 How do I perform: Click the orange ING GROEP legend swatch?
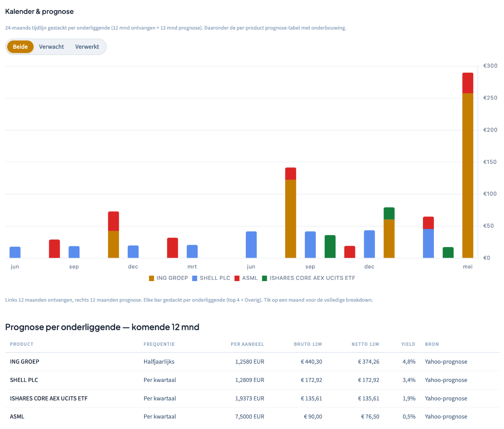click(152, 278)
